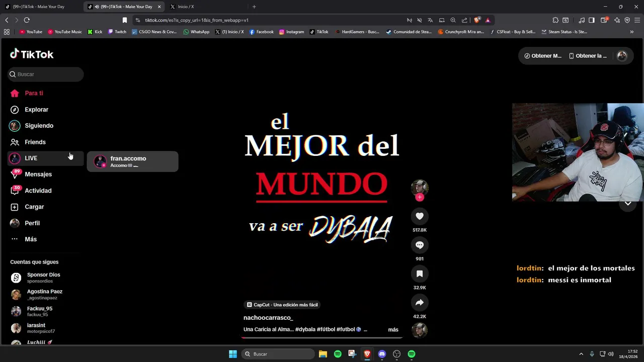The image size is (644, 362).
Task: Open the extensions puzzle icon
Action: click(555, 20)
